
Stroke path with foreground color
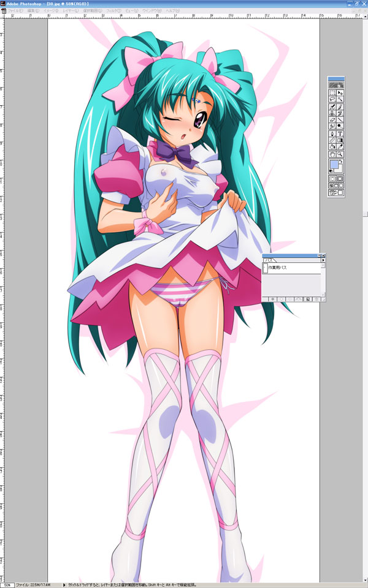pyautogui.click(x=282, y=300)
